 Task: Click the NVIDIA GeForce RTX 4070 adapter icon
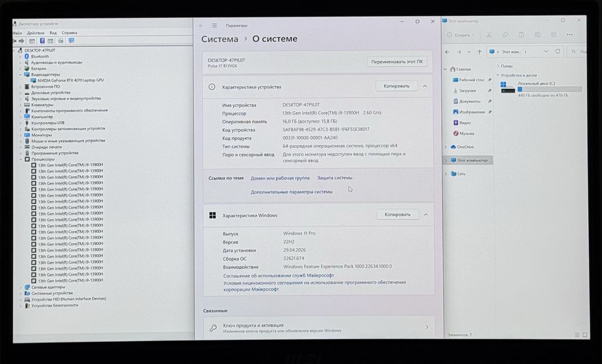33,81
